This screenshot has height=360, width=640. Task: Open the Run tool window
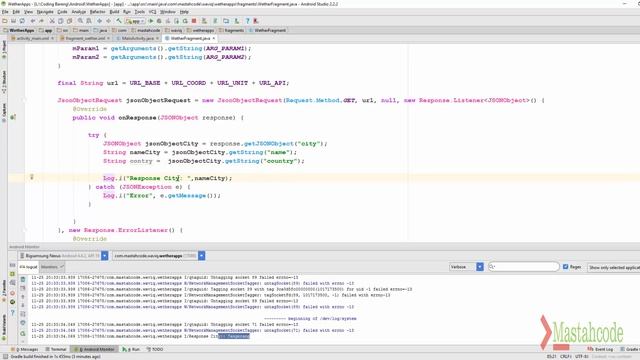(x=131, y=349)
